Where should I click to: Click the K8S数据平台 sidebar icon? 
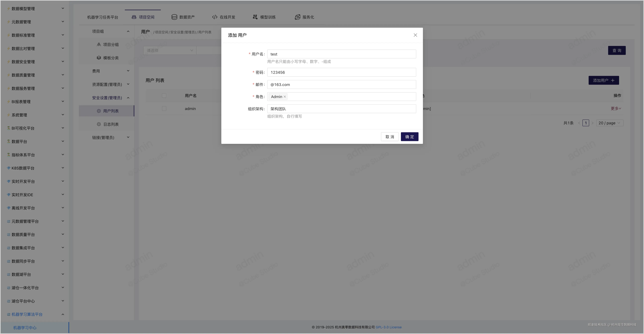point(9,168)
